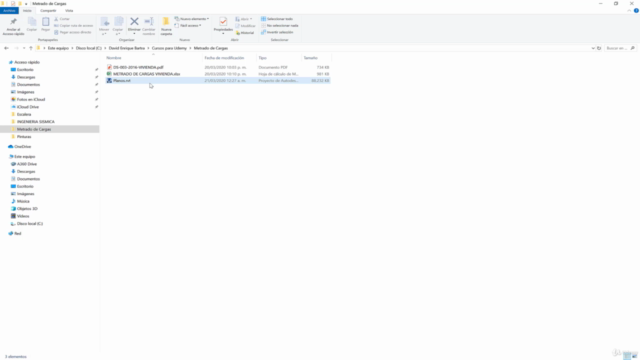The height and width of the screenshot is (360, 640).
Task: Click the help question mark icon
Action: click(x=636, y=11)
